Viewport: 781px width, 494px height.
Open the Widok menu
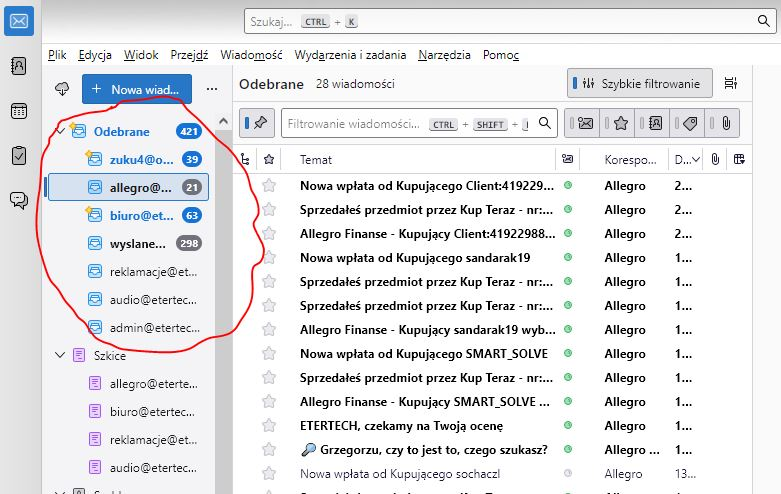click(141, 55)
